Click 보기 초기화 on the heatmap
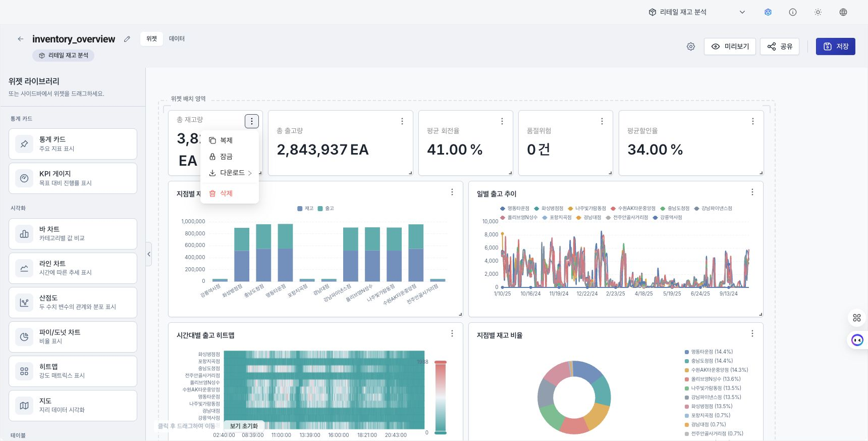868x441 pixels. pyautogui.click(x=244, y=426)
